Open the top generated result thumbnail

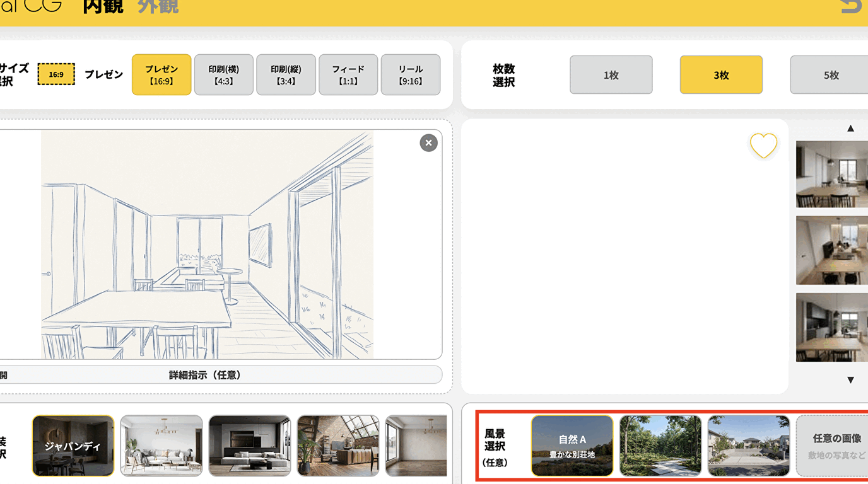[831, 174]
